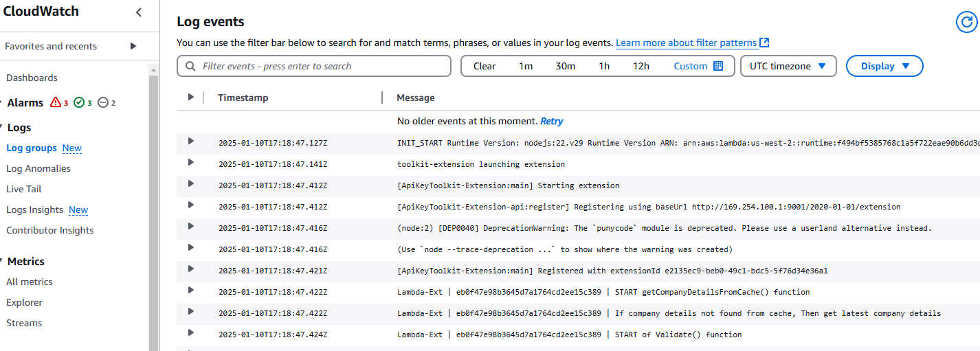Expand the START getCompanyDetailsFromCache row
This screenshot has height=351, width=980.
coord(191,291)
